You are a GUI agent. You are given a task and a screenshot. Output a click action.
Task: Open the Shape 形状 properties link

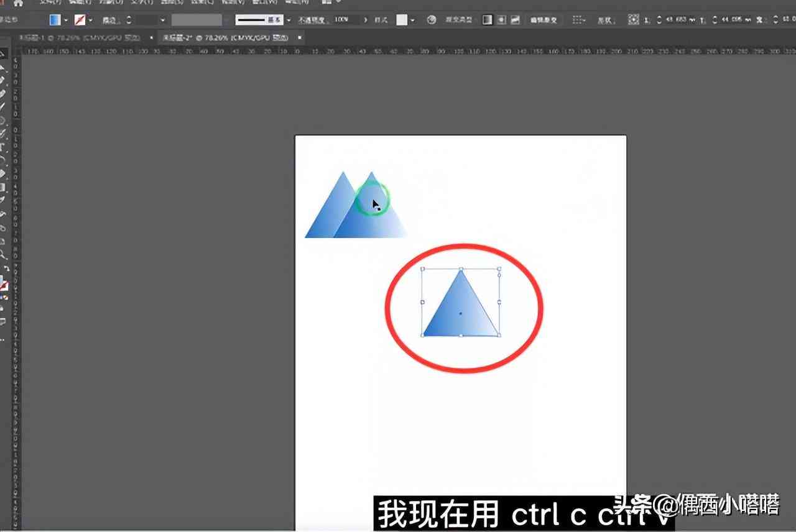tap(606, 20)
